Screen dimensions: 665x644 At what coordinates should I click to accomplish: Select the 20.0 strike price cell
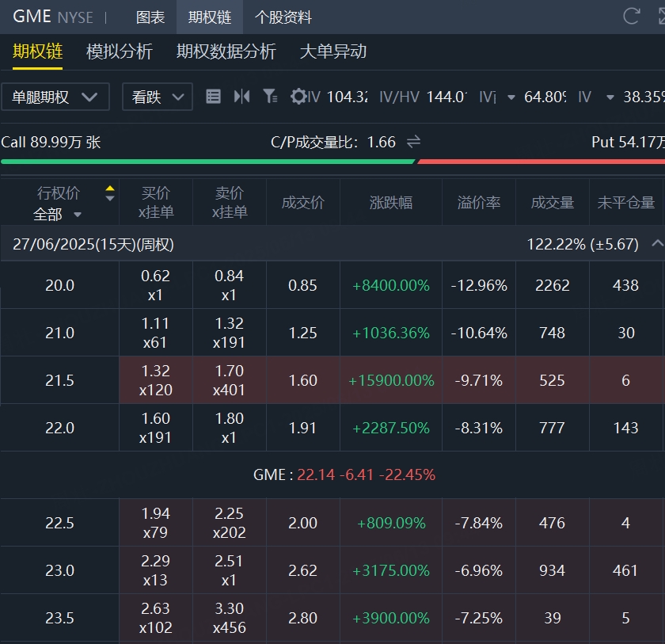click(60, 285)
